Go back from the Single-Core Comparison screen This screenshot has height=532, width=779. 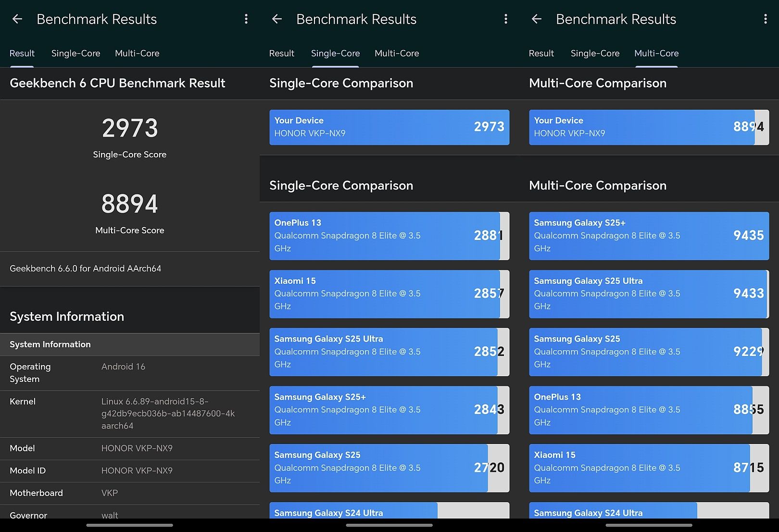pos(277,19)
